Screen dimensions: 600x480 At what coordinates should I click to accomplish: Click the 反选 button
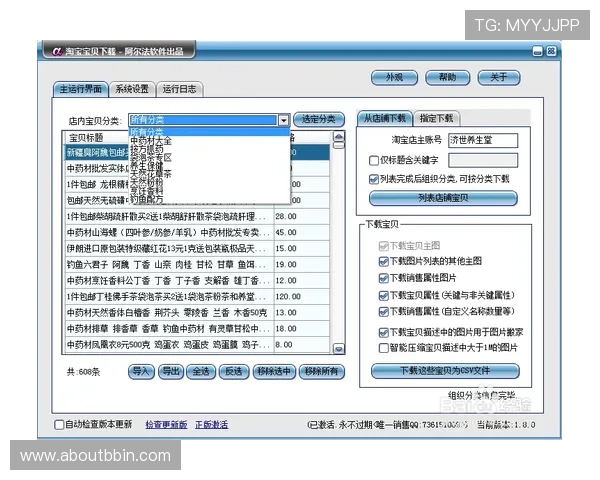coord(234,372)
